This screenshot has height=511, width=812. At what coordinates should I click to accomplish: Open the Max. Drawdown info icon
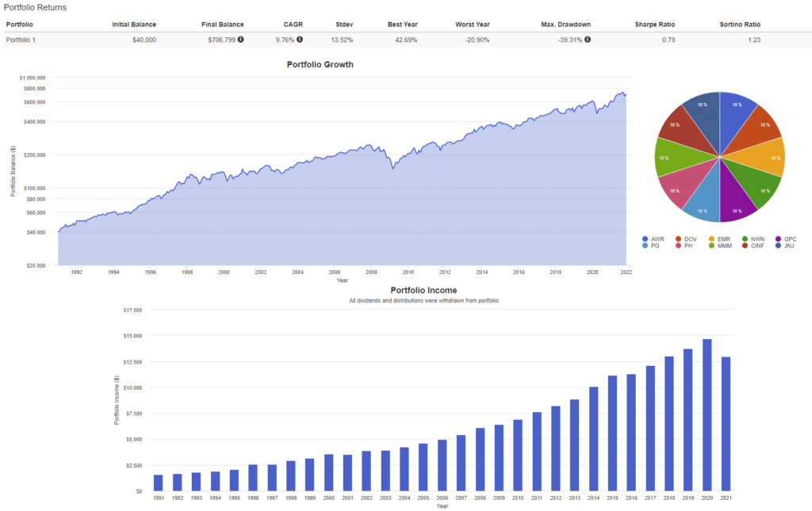click(587, 39)
